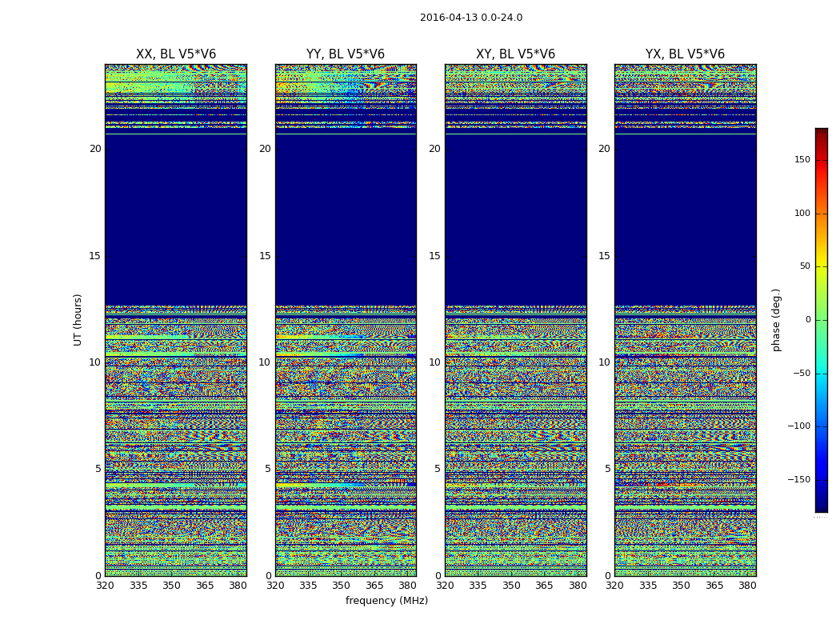Screen dimensions: 840x640
Task: Click the 380 frequency tick under YX plot
Action: click(747, 586)
